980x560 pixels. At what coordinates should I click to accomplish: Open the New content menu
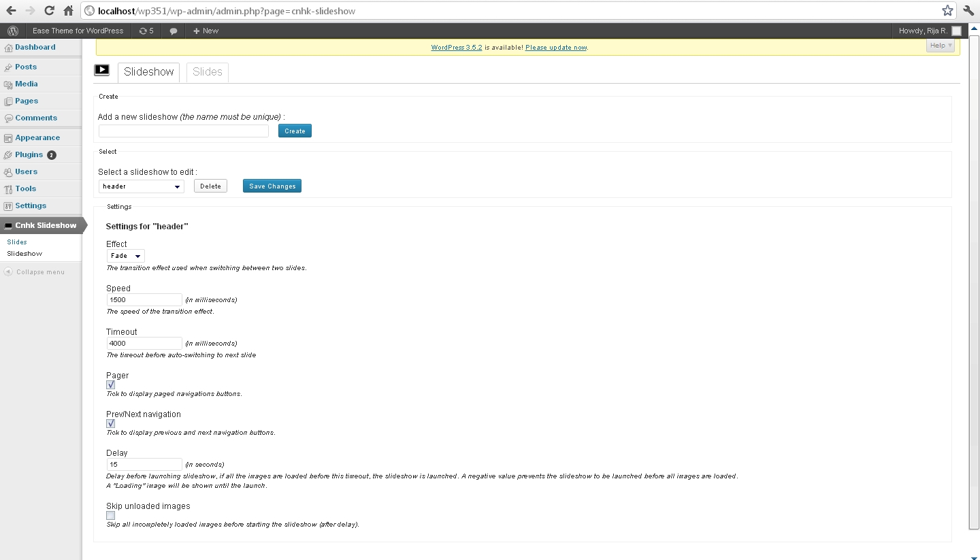pyautogui.click(x=206, y=31)
